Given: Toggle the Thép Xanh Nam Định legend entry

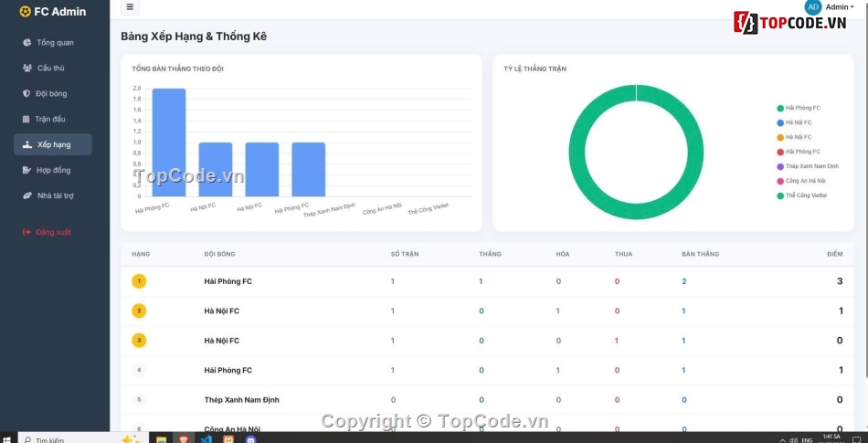Looking at the screenshot, I should pos(809,166).
